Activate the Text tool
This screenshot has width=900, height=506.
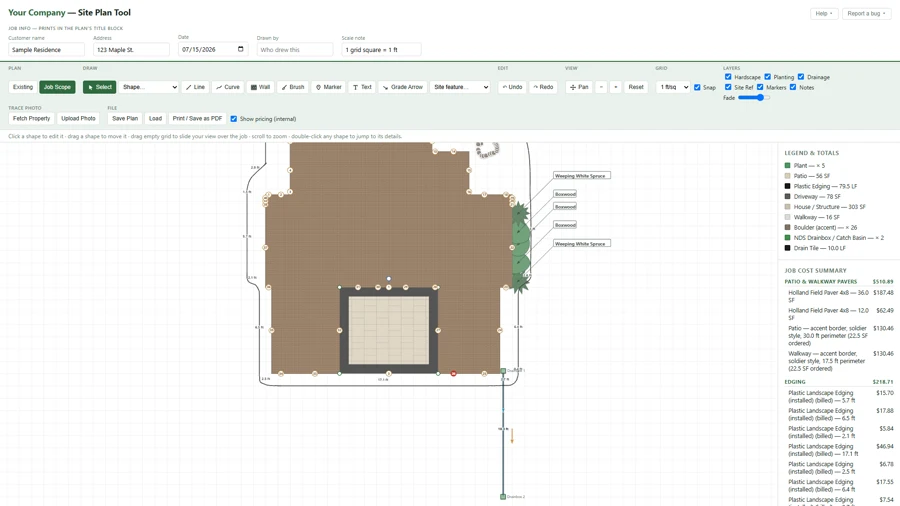coord(362,87)
